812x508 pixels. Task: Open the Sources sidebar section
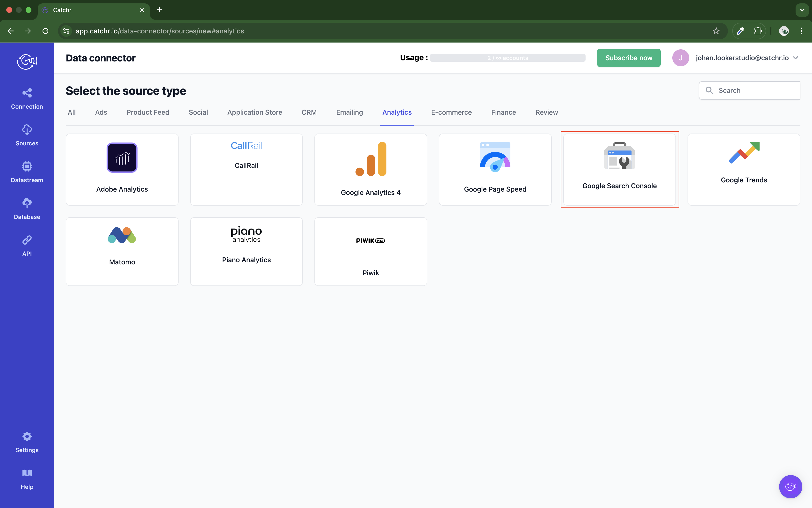(27, 136)
